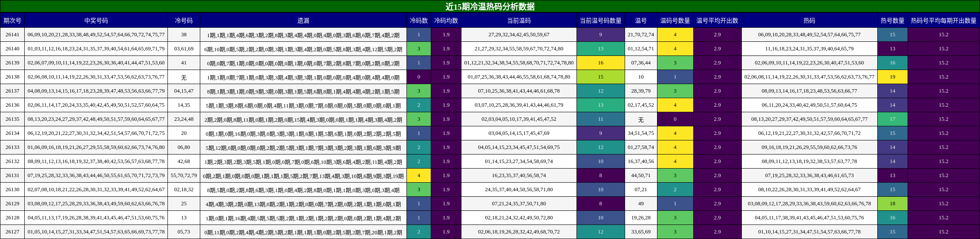Click the 热码号平均每期开出数量 column header
Screen dimensions: 980x239
[944, 20]
